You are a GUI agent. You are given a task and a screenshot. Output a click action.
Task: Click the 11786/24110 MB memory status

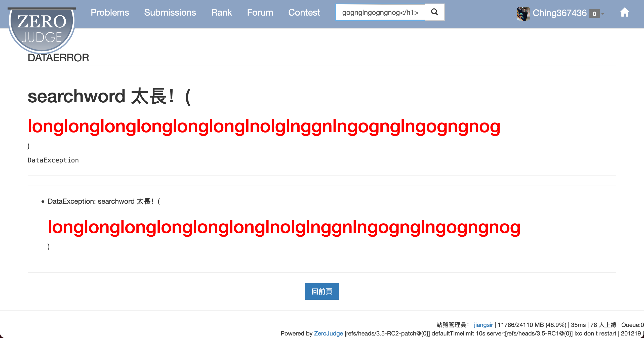(x=532, y=325)
